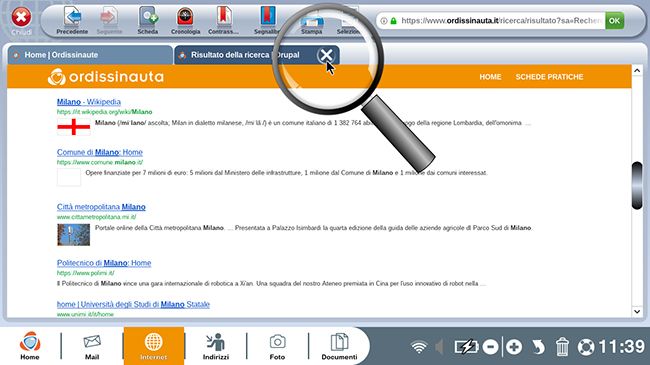Close the Risultato della ricerca tab

[326, 55]
